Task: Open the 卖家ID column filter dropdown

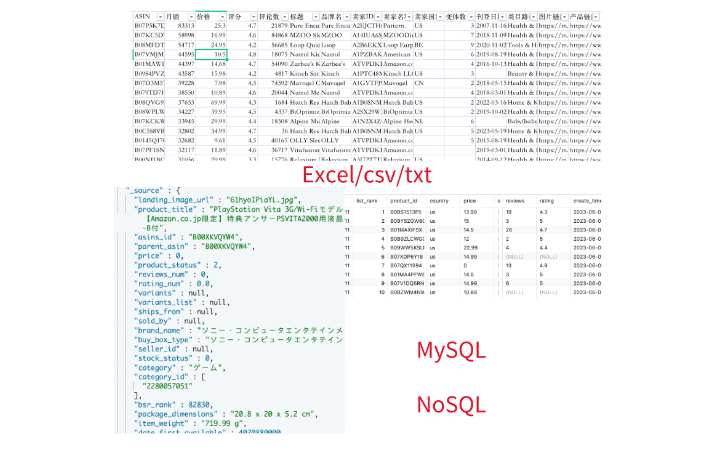Action: point(378,17)
